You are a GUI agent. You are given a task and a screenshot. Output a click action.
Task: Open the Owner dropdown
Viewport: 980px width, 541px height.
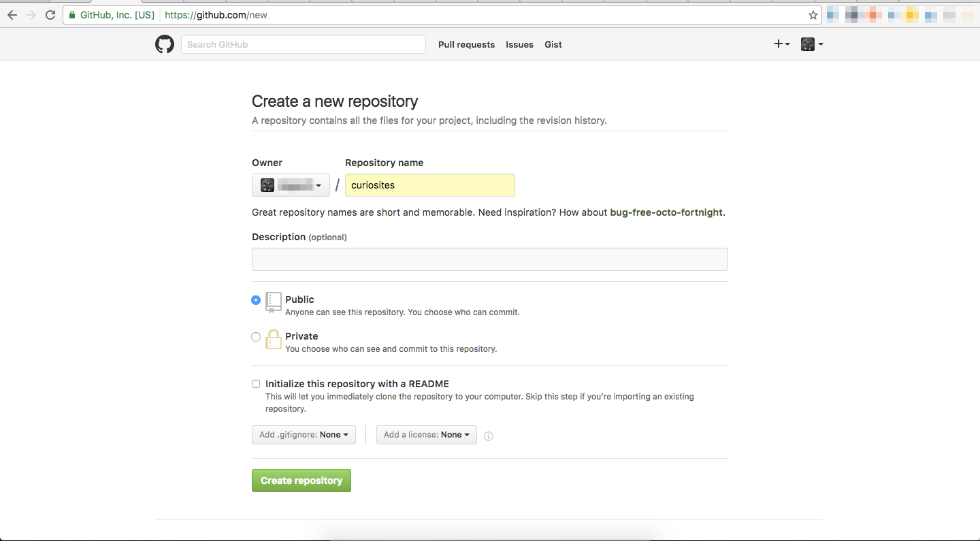[291, 185]
